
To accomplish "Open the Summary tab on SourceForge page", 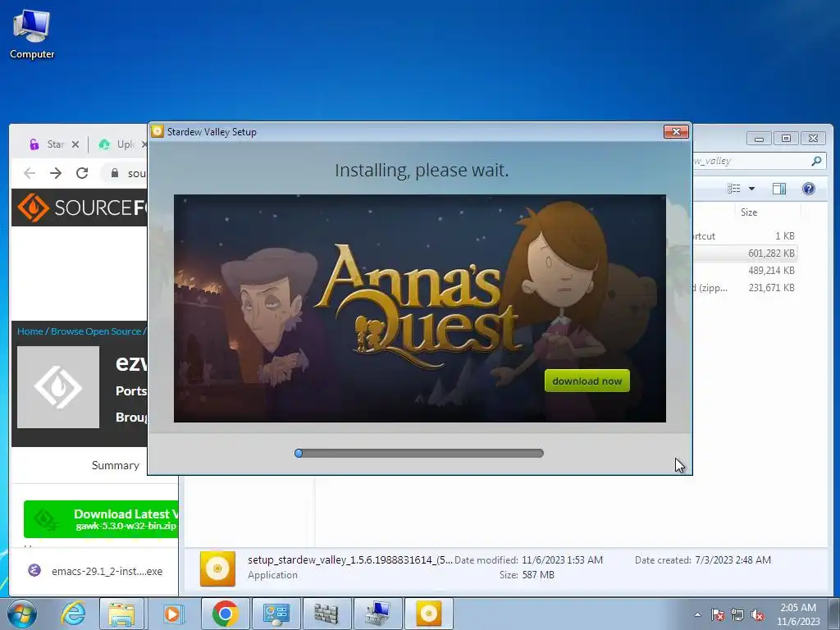I will (x=115, y=465).
